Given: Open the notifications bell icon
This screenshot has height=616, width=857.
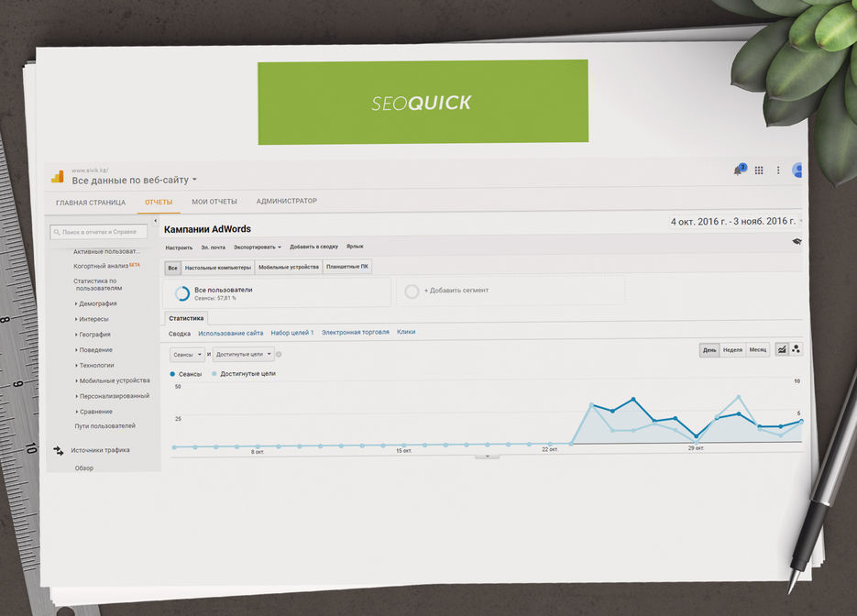Looking at the screenshot, I should 738,170.
